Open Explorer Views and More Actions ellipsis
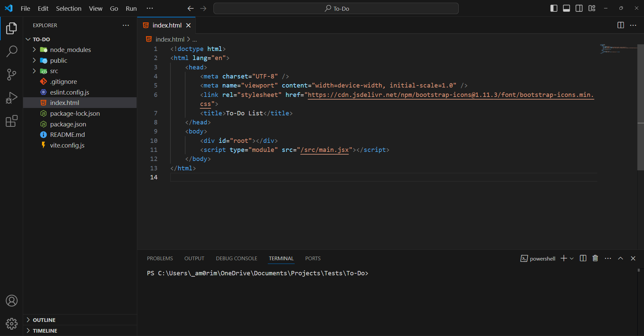The height and width of the screenshot is (336, 644). tap(126, 25)
